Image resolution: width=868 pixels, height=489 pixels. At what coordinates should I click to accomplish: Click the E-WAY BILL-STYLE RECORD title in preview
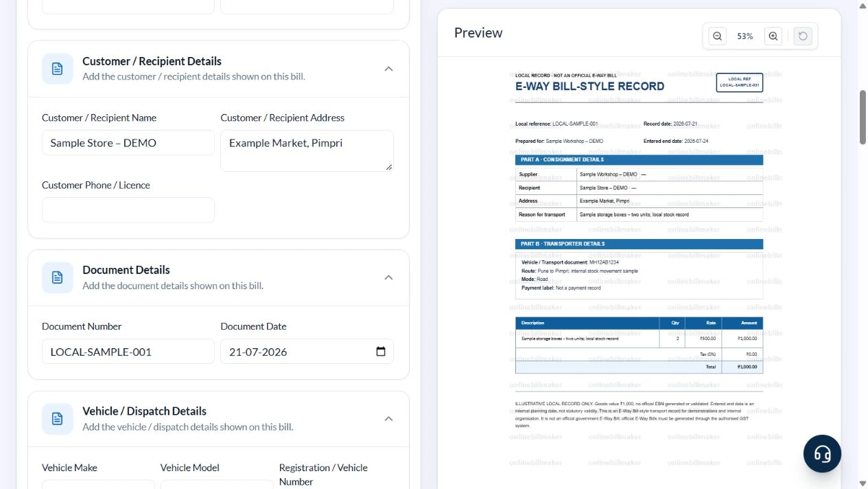(589, 87)
